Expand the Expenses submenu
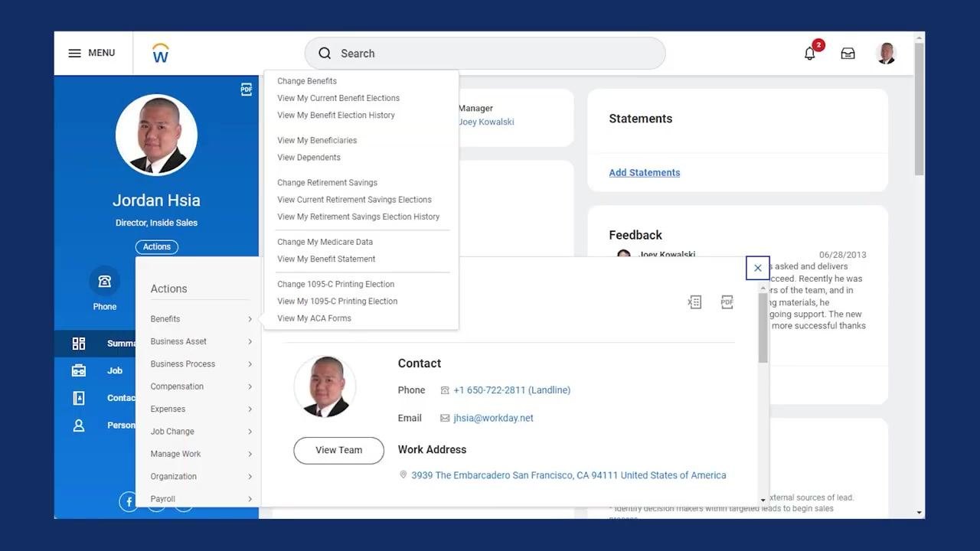This screenshot has height=551, width=980. click(201, 409)
